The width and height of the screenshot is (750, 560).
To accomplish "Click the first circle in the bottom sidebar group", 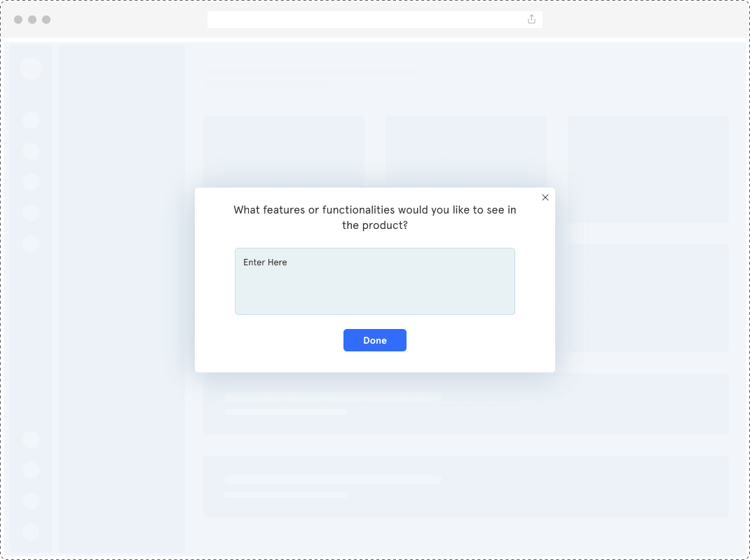I will 31,440.
